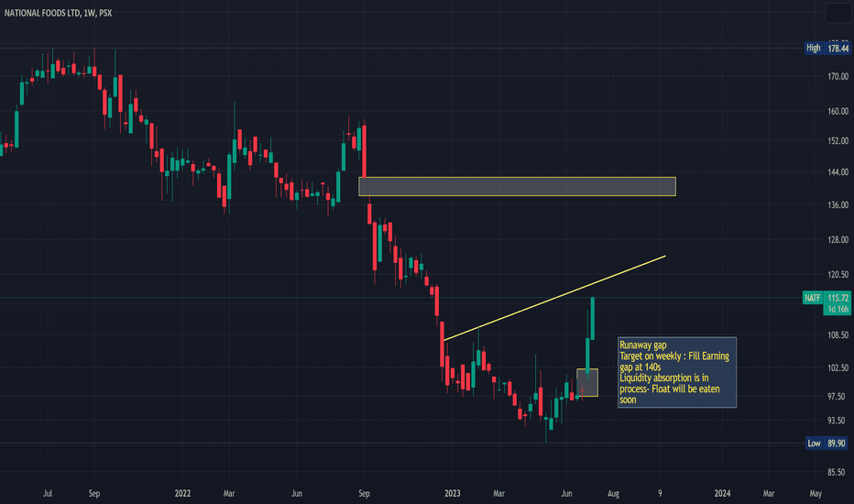Click the 160.00 price axis label
The height and width of the screenshot is (504, 854).
[x=838, y=111]
